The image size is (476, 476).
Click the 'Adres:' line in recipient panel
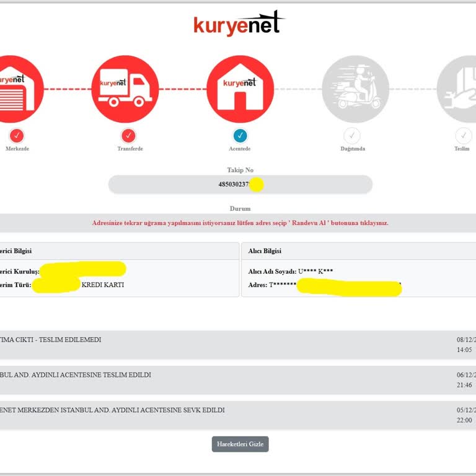click(x=325, y=284)
